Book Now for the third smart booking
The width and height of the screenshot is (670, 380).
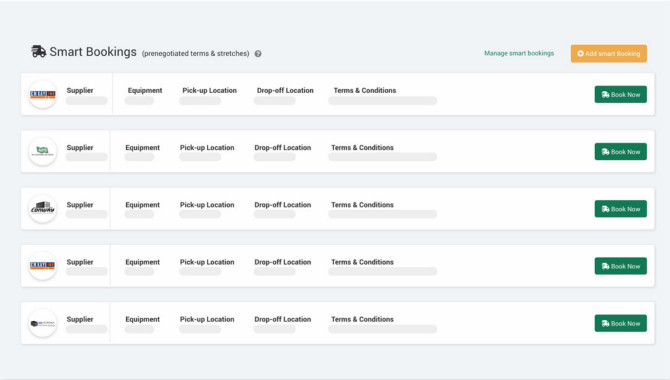click(x=620, y=209)
